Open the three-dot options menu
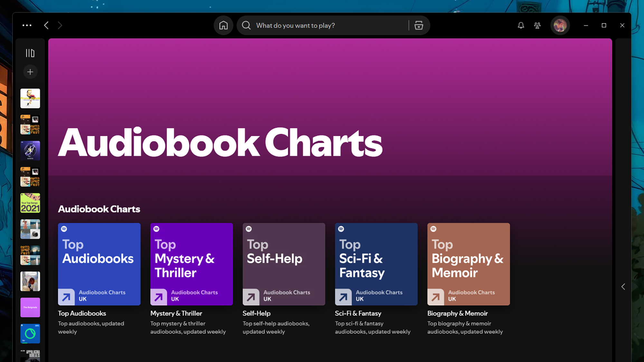This screenshot has width=644, height=362. (27, 25)
